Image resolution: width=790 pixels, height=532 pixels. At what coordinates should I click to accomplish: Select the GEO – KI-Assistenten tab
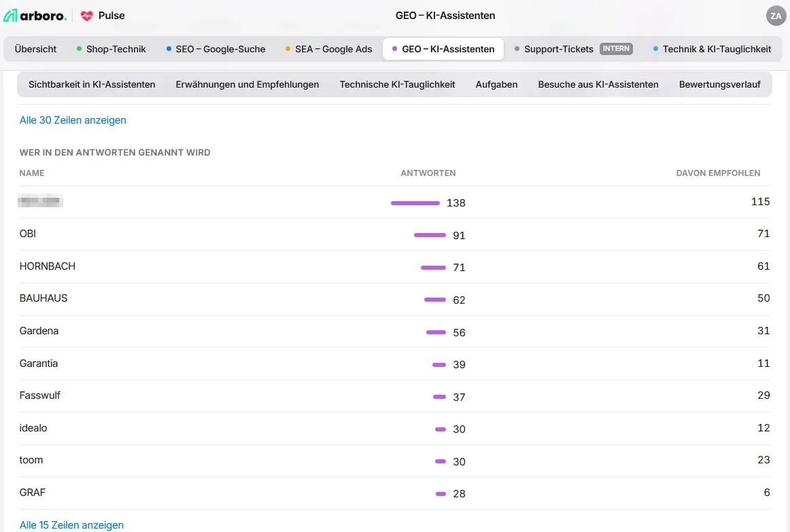tap(443, 49)
